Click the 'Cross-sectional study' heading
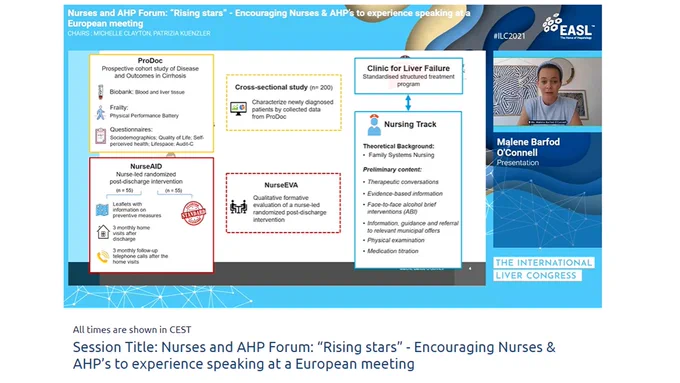Image resolution: width=680 pixels, height=383 pixels. (x=271, y=87)
